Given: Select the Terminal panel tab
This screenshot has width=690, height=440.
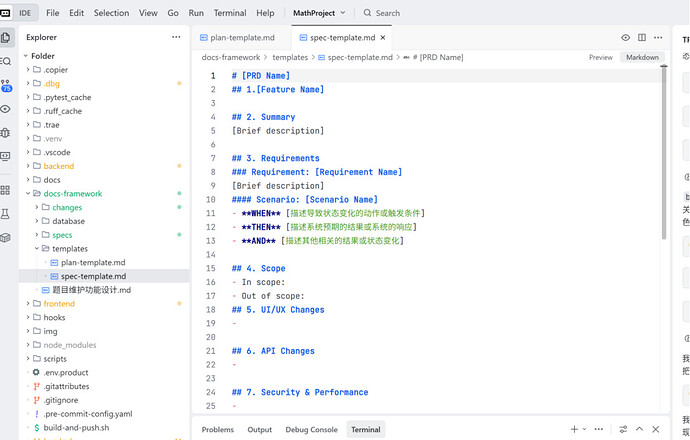Looking at the screenshot, I should (366, 429).
